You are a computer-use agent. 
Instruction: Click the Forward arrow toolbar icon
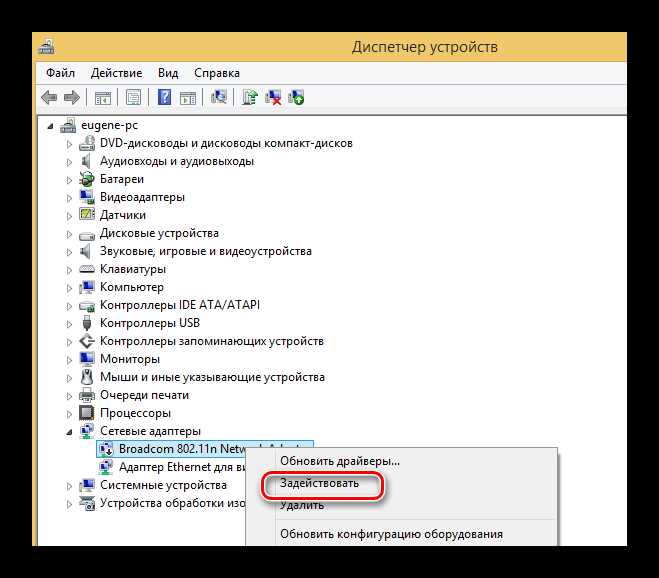point(71,98)
